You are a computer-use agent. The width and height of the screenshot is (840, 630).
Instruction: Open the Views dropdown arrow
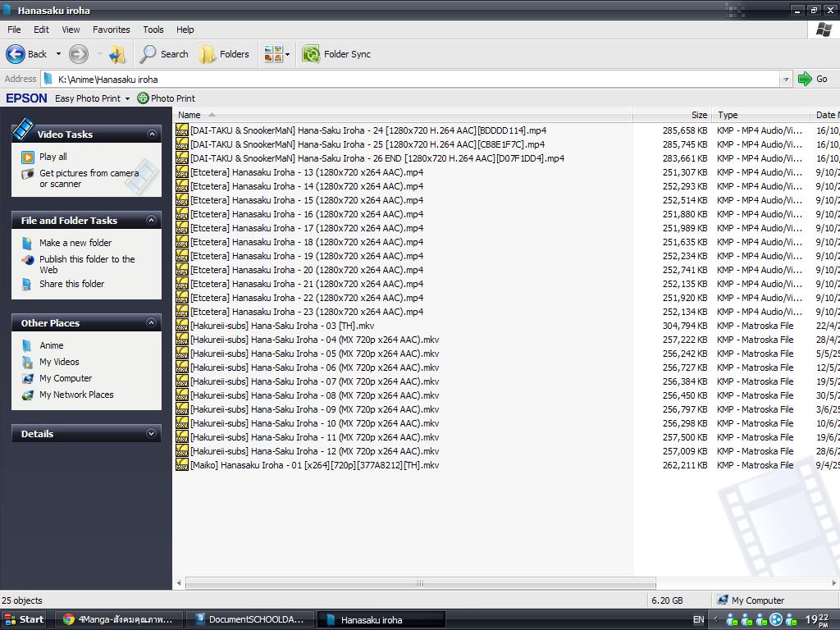tap(288, 54)
